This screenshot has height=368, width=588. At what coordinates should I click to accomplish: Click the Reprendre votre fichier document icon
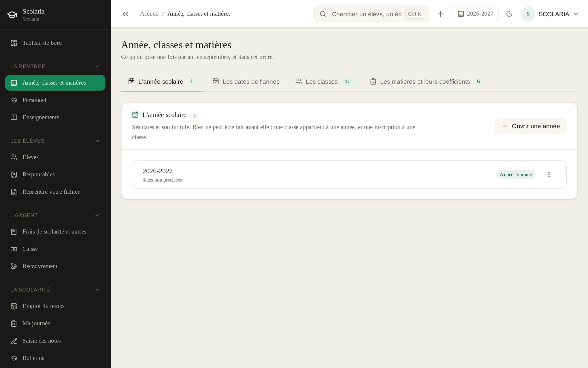[14, 192]
